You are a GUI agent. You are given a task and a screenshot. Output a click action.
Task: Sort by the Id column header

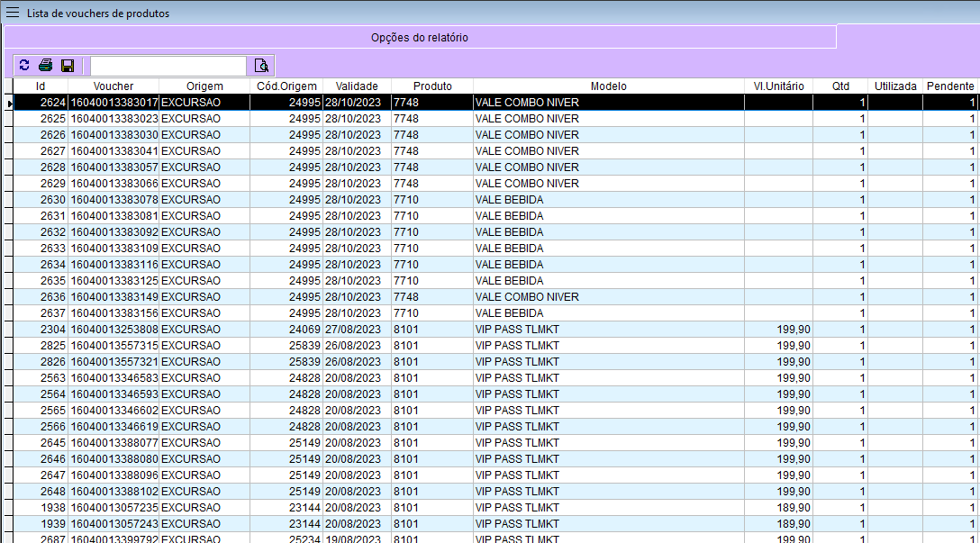pyautogui.click(x=41, y=86)
